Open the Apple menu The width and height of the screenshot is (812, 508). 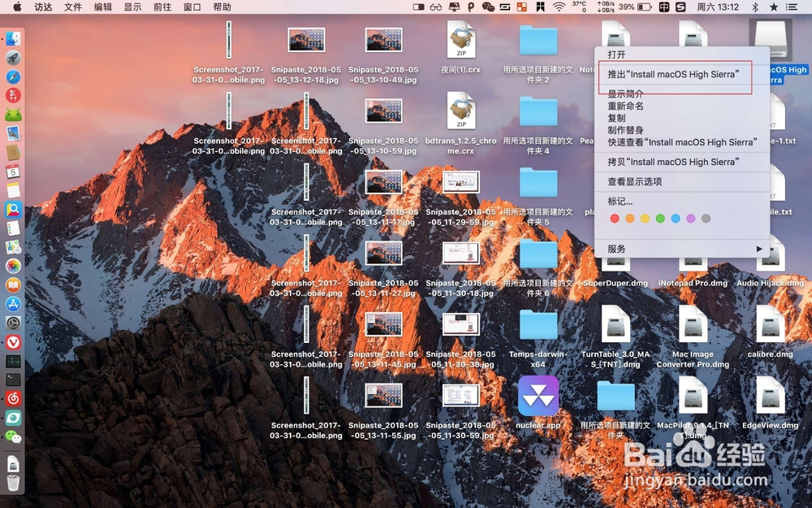(x=17, y=7)
